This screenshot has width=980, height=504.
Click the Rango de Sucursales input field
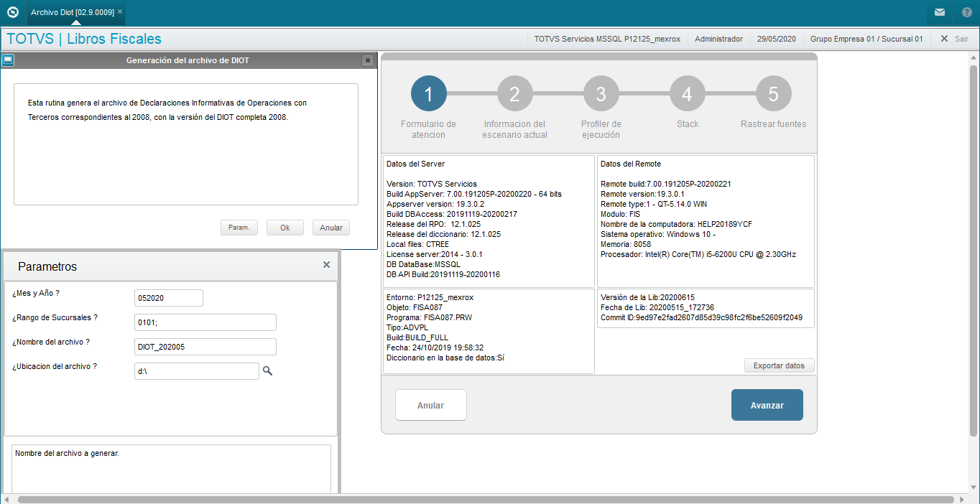[205, 322]
